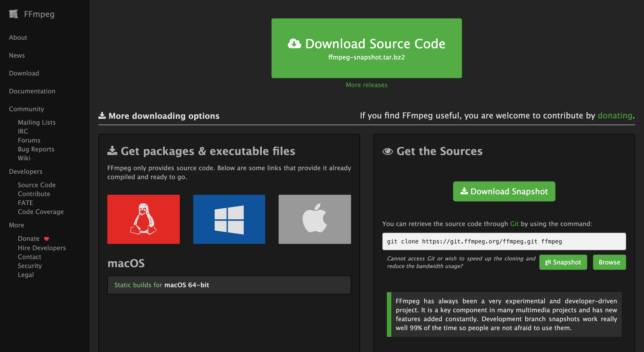Open the Legal link
The width and height of the screenshot is (644, 352).
(x=26, y=275)
